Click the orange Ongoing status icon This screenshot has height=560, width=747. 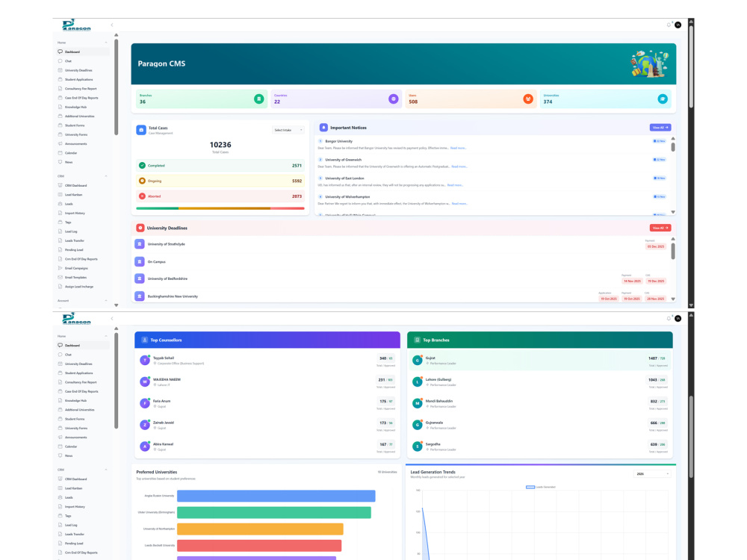pos(142,181)
